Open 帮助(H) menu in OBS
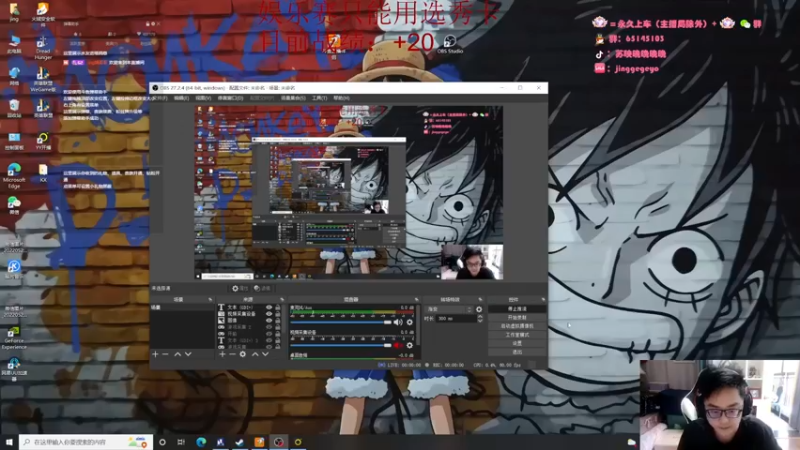 click(x=341, y=98)
